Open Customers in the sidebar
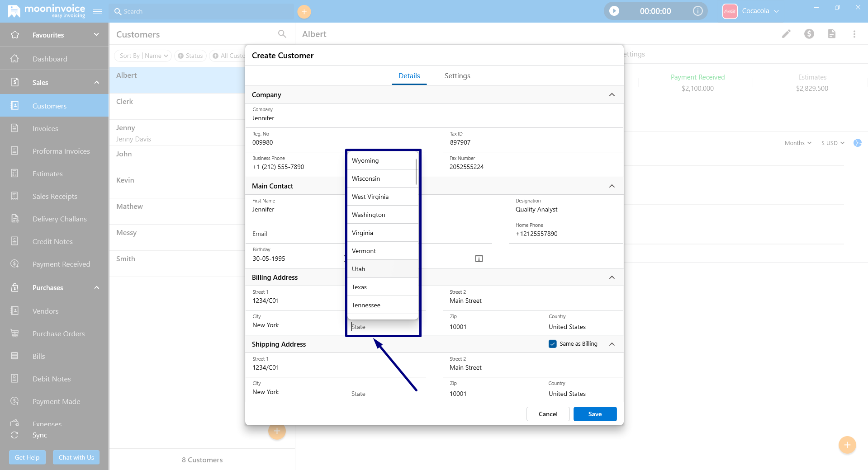Image resolution: width=868 pixels, height=470 pixels. pyautogui.click(x=54, y=106)
